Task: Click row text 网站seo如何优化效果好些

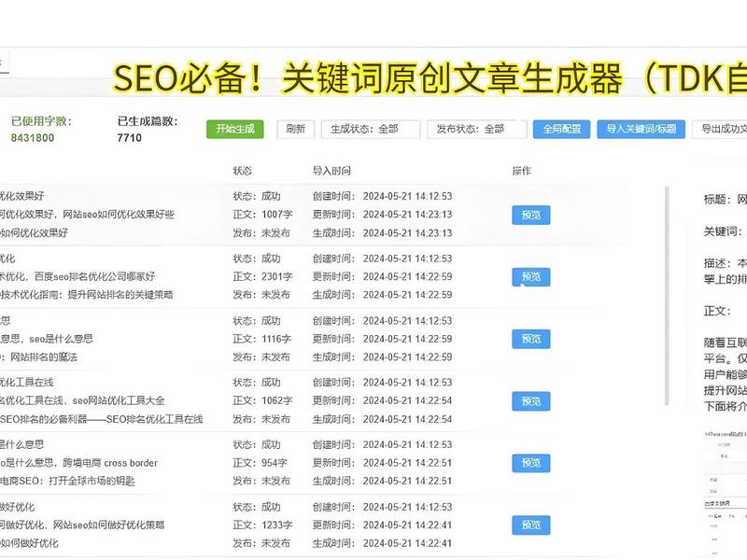Action: point(119,215)
